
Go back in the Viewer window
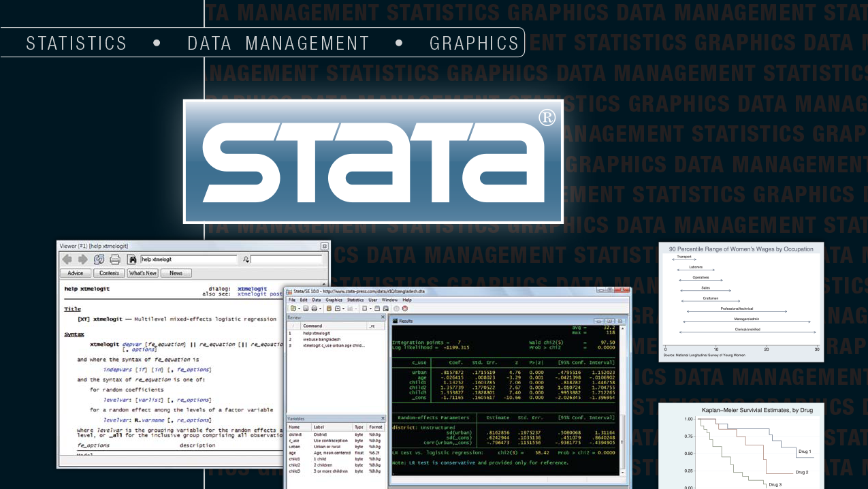point(67,259)
